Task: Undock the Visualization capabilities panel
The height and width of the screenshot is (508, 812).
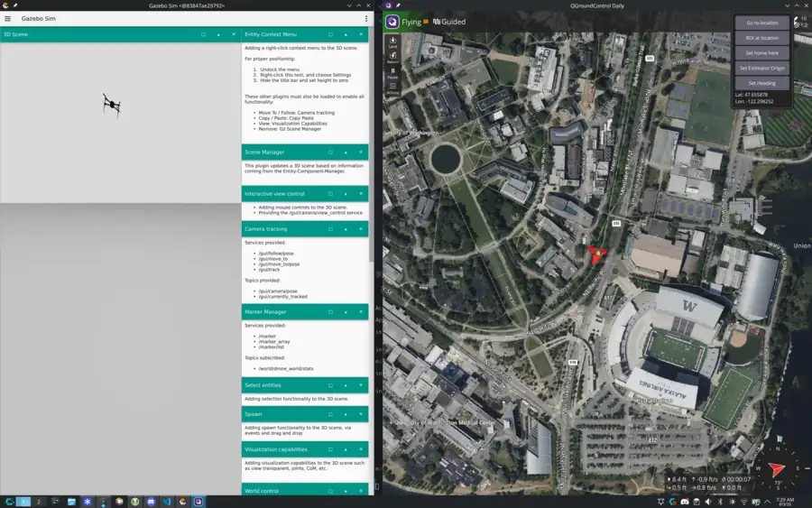Action: tap(330, 449)
